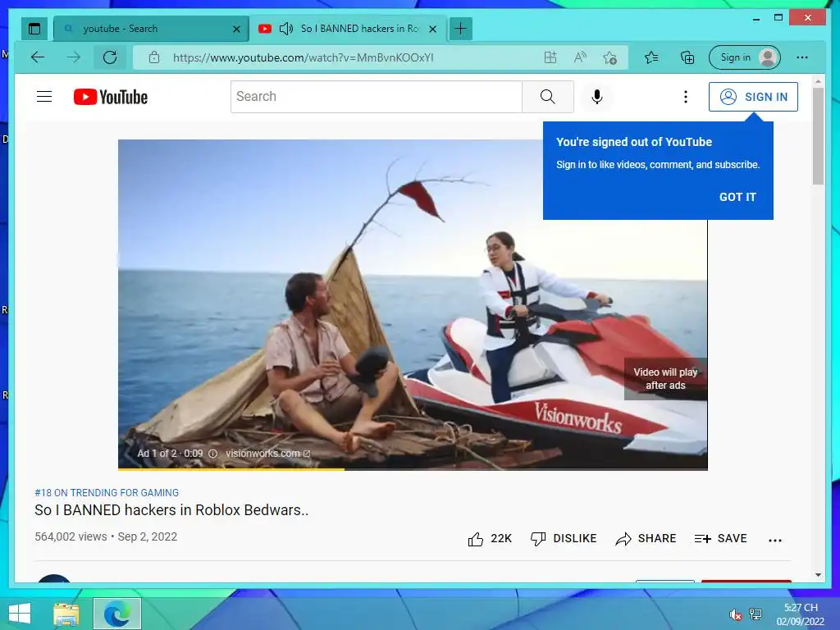840x630 pixels.
Task: Visit visionworks.com advertiser link
Action: coord(268,454)
